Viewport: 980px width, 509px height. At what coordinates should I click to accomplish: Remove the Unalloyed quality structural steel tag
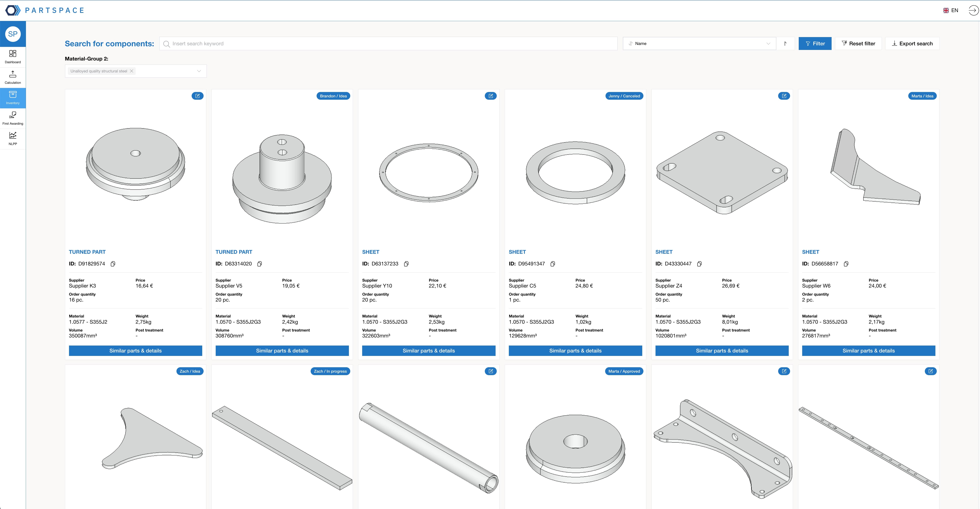132,71
